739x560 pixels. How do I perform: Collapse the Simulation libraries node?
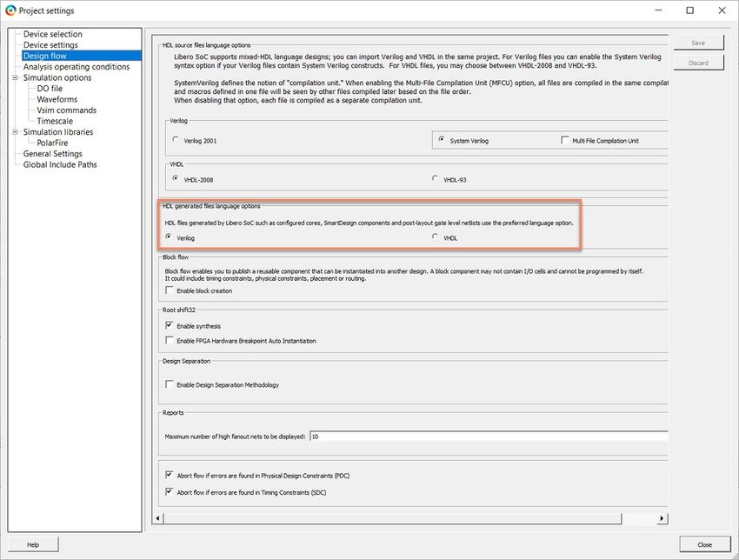pyautogui.click(x=15, y=131)
